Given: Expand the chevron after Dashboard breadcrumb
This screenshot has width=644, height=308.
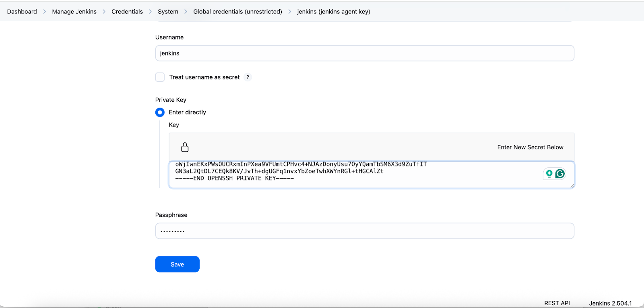Looking at the screenshot, I should (x=44, y=12).
